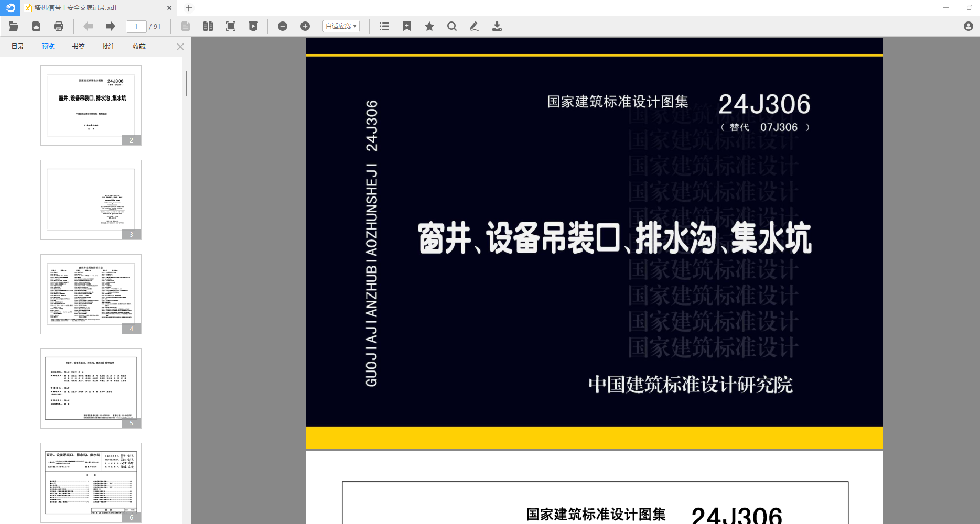
Task: Switch to two-page view icon
Action: [x=208, y=26]
